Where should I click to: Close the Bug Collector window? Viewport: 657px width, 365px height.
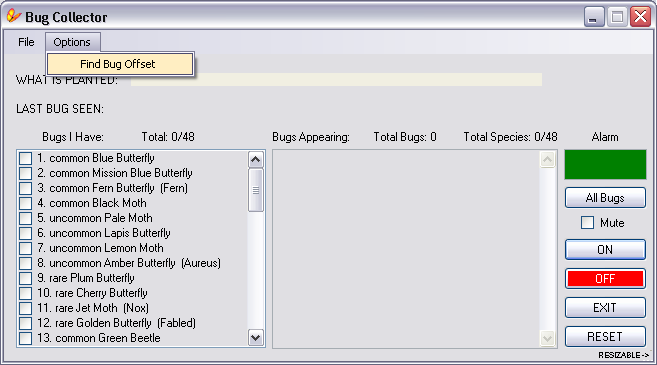point(640,17)
